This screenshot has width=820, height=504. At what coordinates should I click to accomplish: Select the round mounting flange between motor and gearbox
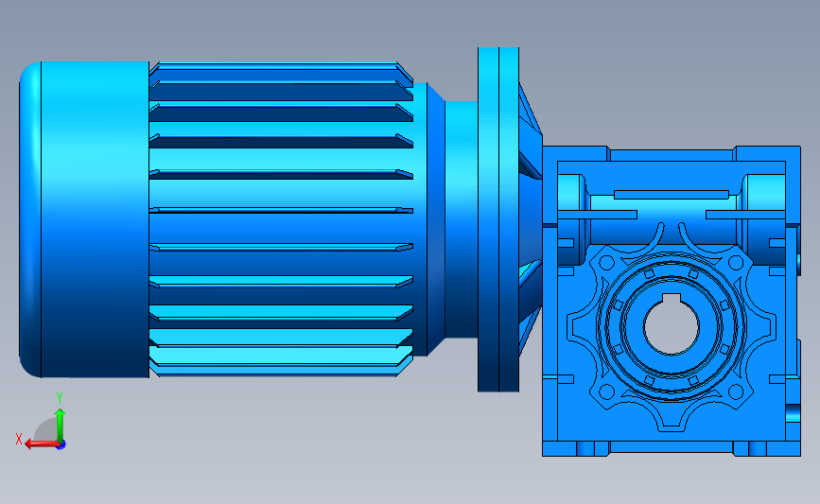click(x=497, y=219)
